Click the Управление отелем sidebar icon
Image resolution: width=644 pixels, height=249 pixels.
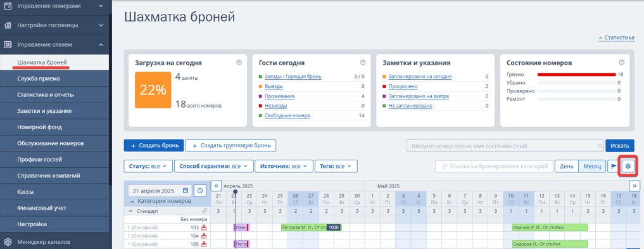8,44
